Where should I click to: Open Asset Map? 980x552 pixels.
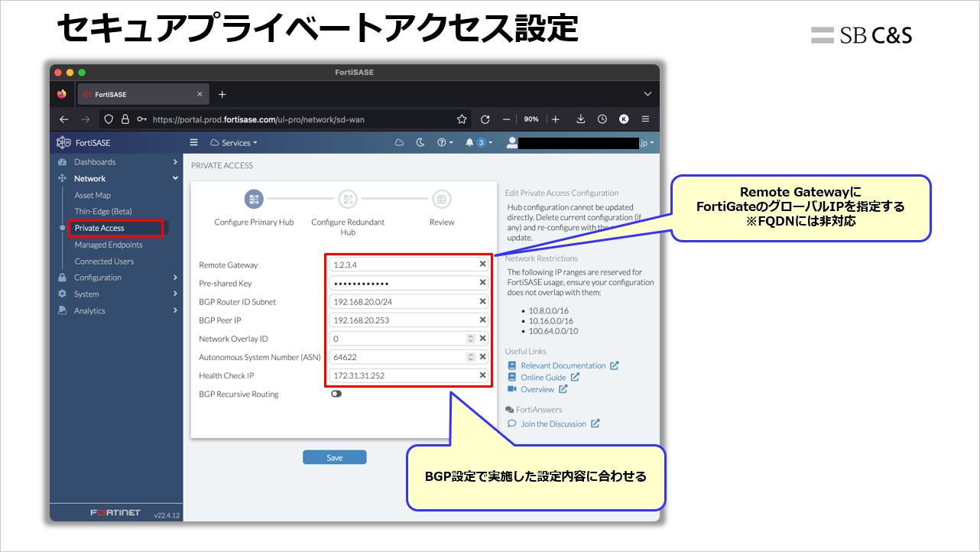[x=92, y=195]
